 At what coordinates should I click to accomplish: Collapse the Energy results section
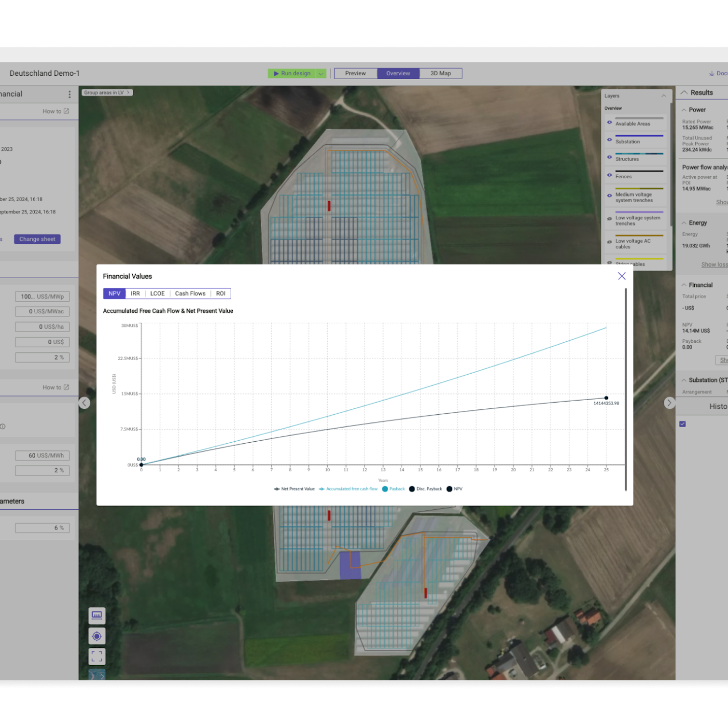[684, 223]
